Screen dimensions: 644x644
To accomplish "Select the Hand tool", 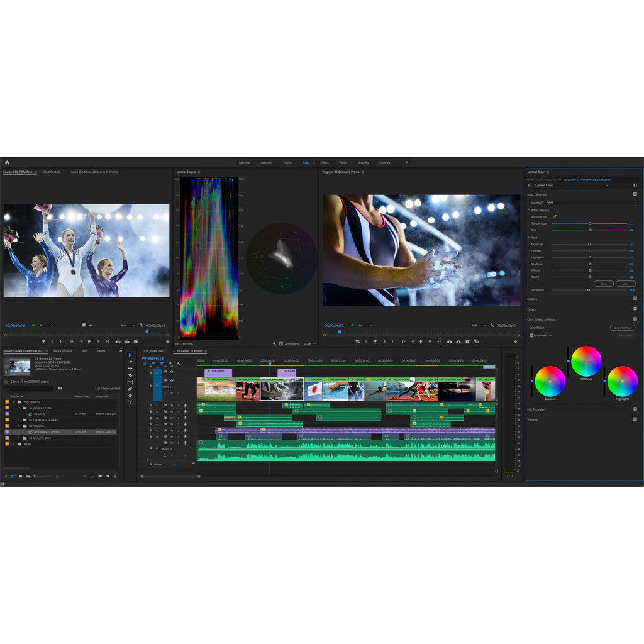I will point(130,396).
